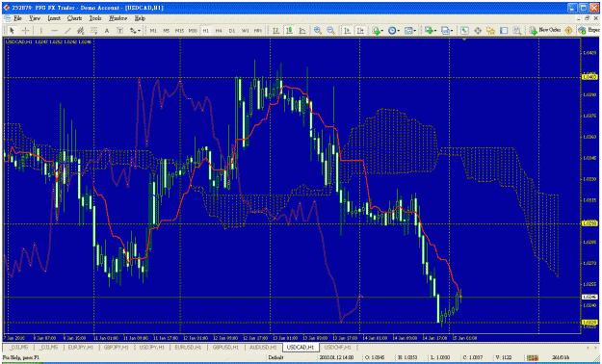Switch to the USDJPY,H1 chart tab

coord(151,347)
